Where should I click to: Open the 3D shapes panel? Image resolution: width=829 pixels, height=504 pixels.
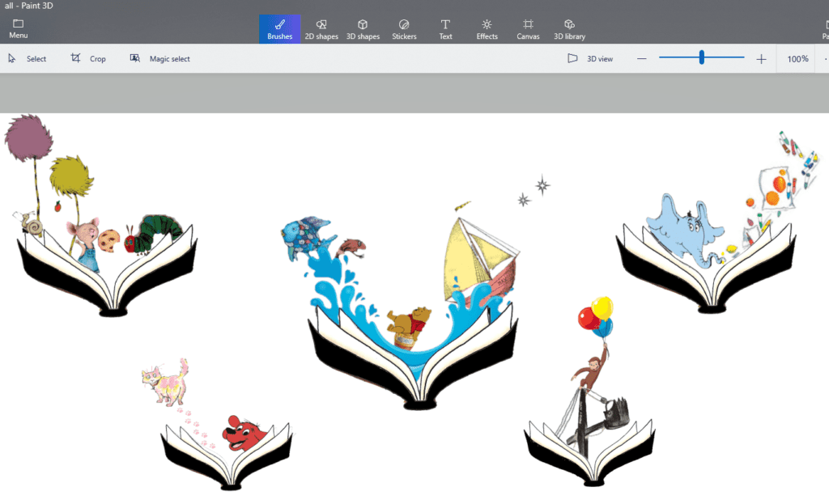363,28
